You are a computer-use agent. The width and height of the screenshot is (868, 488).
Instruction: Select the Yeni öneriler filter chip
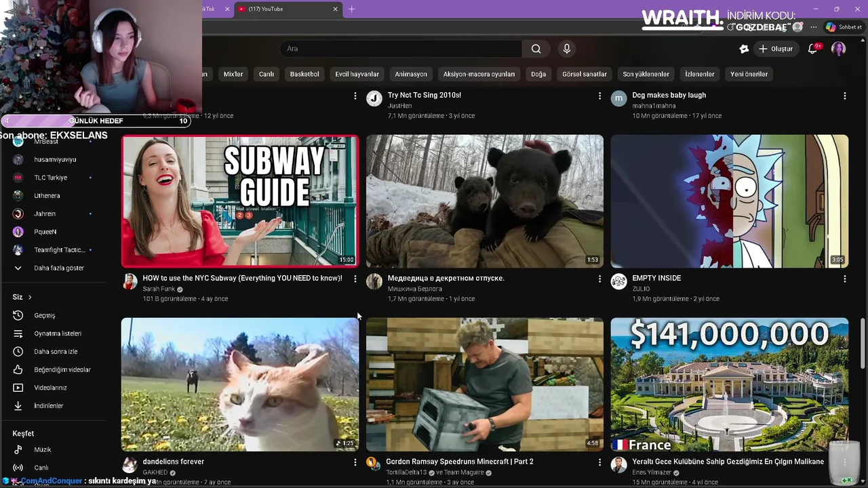click(749, 74)
